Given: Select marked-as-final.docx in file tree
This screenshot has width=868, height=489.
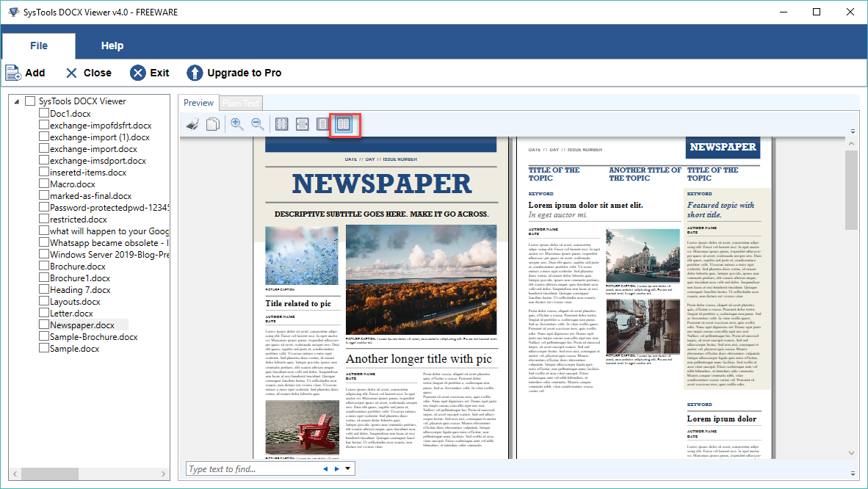Looking at the screenshot, I should click(91, 195).
